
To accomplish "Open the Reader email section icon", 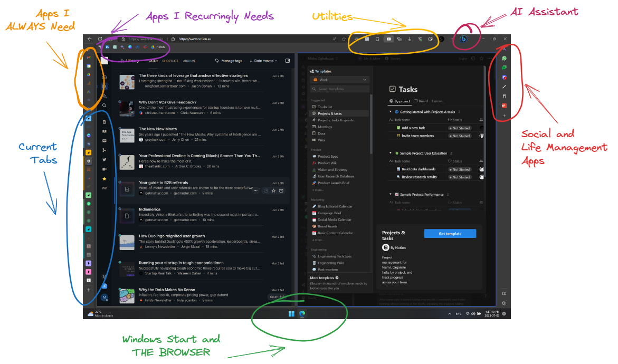I will [104, 141].
